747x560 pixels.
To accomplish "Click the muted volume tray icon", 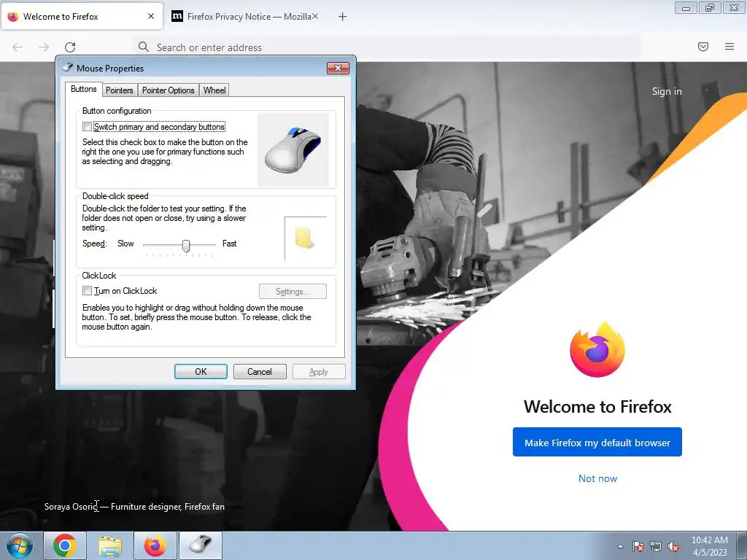I will tap(673, 546).
